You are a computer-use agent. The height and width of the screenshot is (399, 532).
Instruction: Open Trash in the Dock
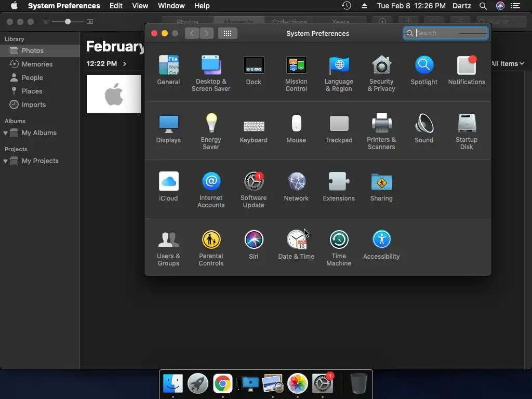(358, 383)
